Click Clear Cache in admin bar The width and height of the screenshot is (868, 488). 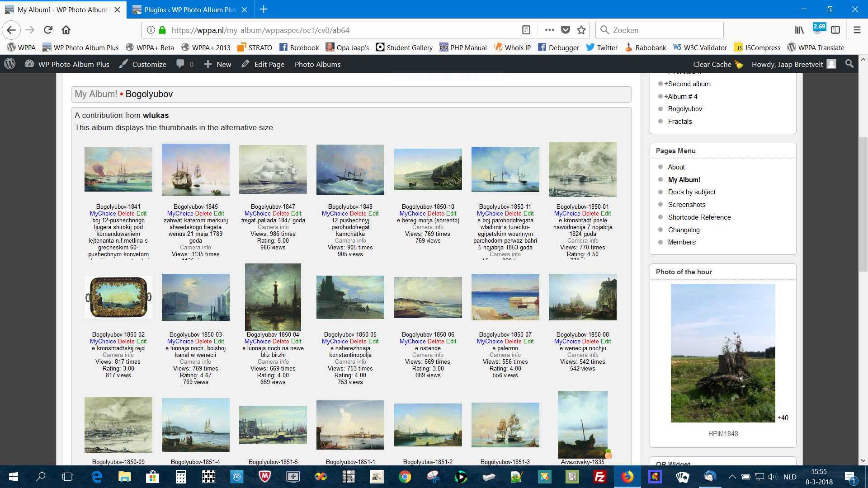(718, 64)
